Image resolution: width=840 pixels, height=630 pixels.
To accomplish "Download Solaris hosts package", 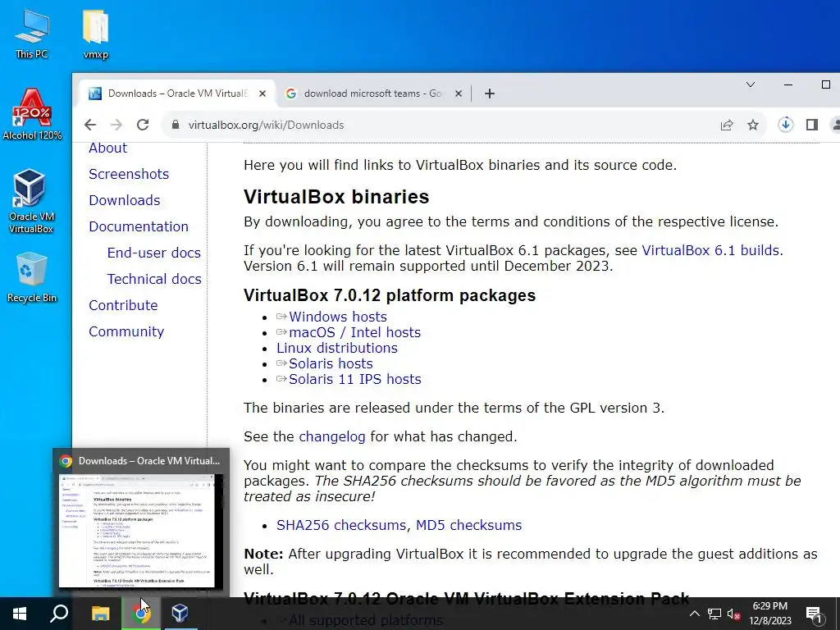I will (x=331, y=363).
